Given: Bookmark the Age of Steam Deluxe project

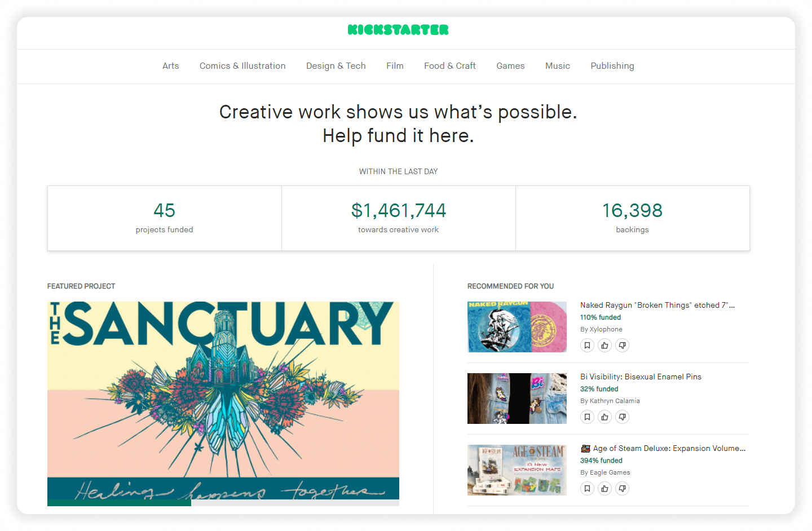Looking at the screenshot, I should 587,488.
